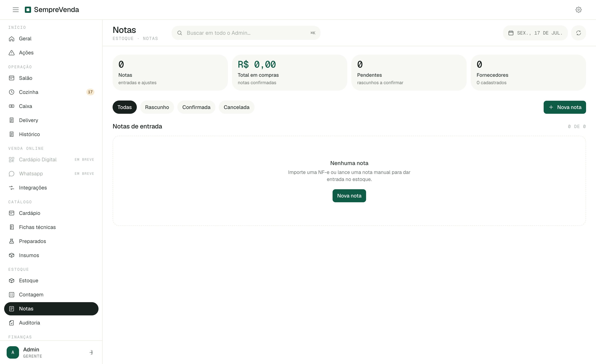Screen dimensions: 596x364
Task: Click the ⌘K shortcut hint
Action: pyautogui.click(x=313, y=33)
